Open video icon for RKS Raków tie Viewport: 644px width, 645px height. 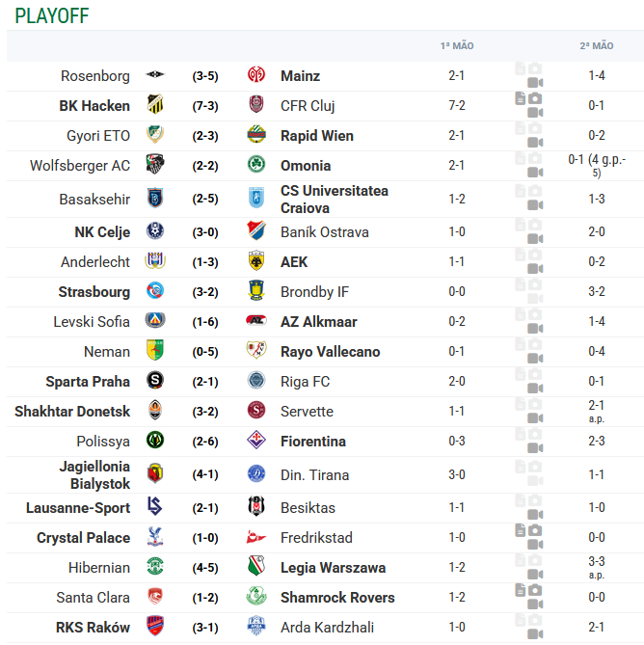click(535, 633)
